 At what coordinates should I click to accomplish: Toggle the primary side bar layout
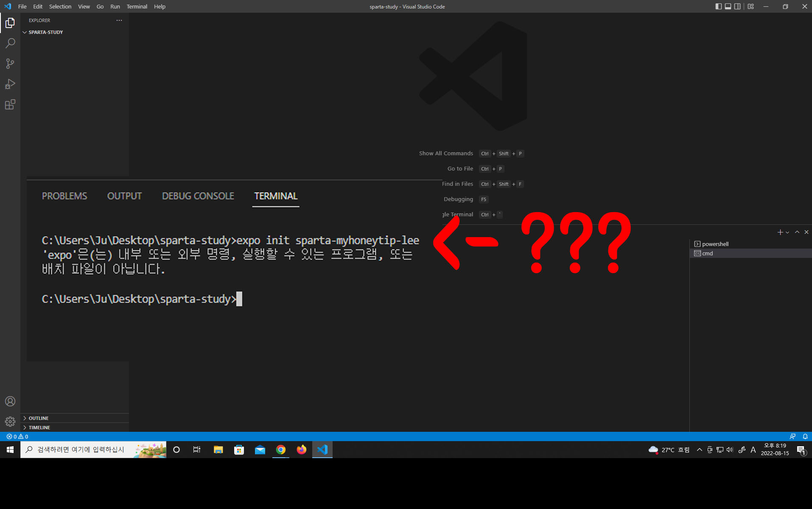pyautogui.click(x=718, y=6)
